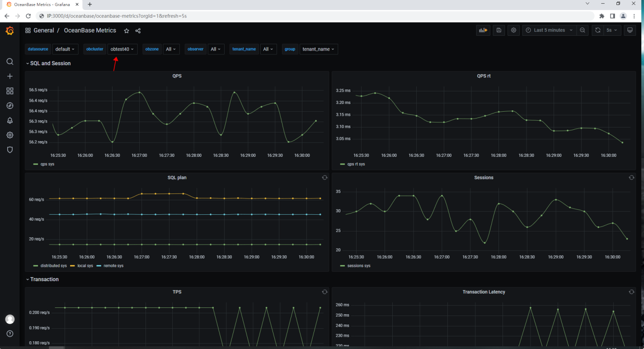
Task: Open the observer 'All' dropdown
Action: (x=216, y=49)
